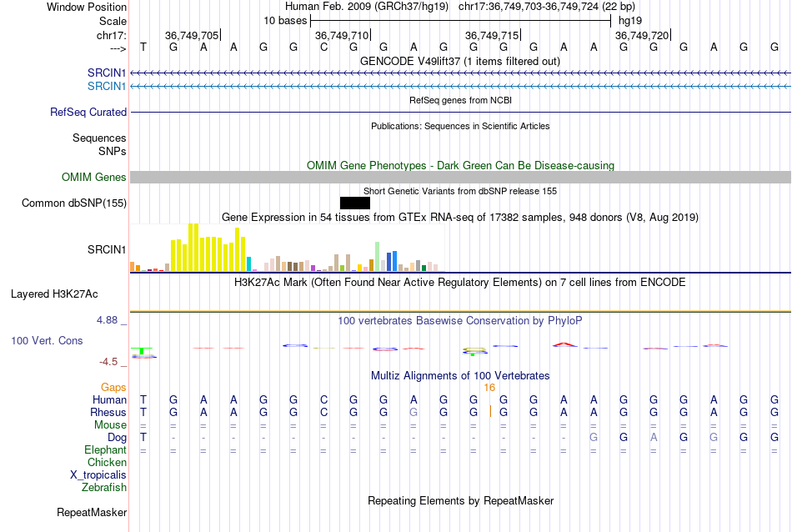The width and height of the screenshot is (792, 532).
Task: Click the light green GTEx expression bar
Action: [378, 257]
